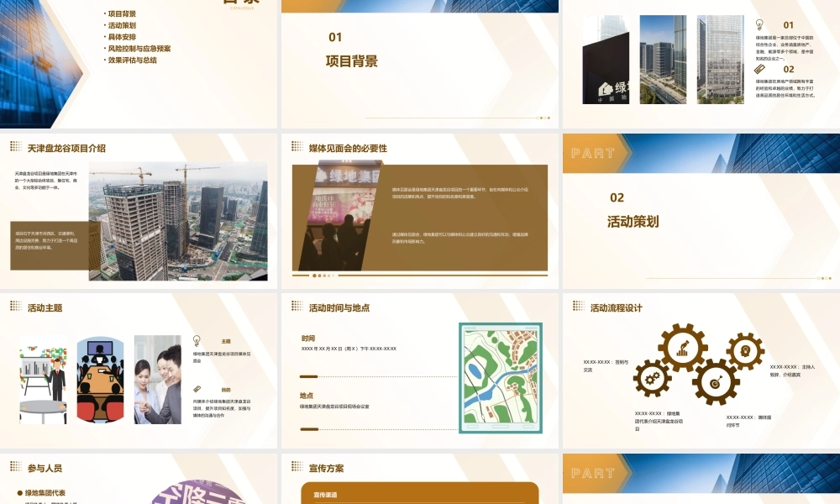Click 效果评估与总结 in the catalog list

[133, 60]
